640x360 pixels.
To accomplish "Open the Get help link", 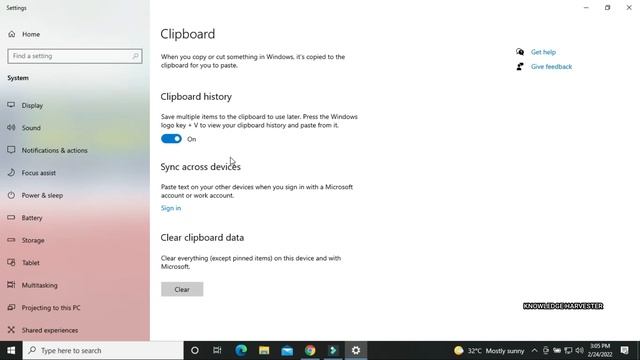I will coord(543,52).
